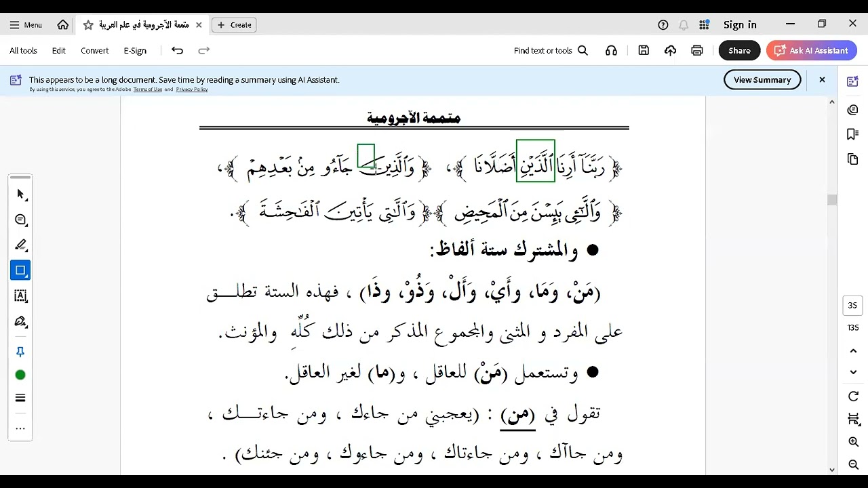Click the current page number 35
Image resolution: width=868 pixels, height=488 pixels.
pos(853,306)
